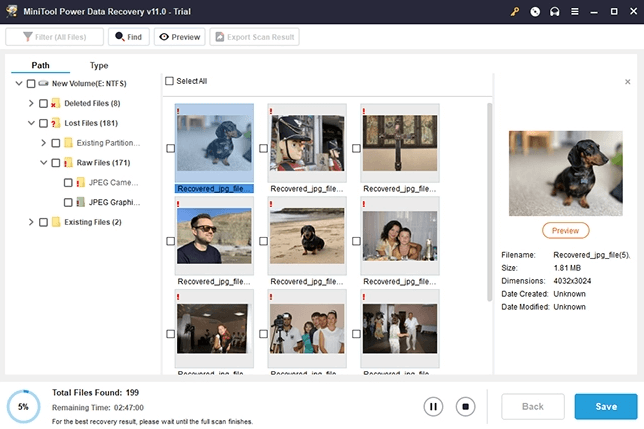Click the Deleted Files folder icon
Screen dimensions: 644x429
(x=56, y=103)
